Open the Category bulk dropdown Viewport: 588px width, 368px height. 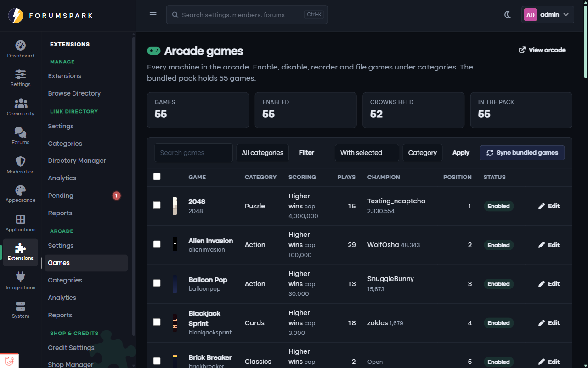[423, 153]
